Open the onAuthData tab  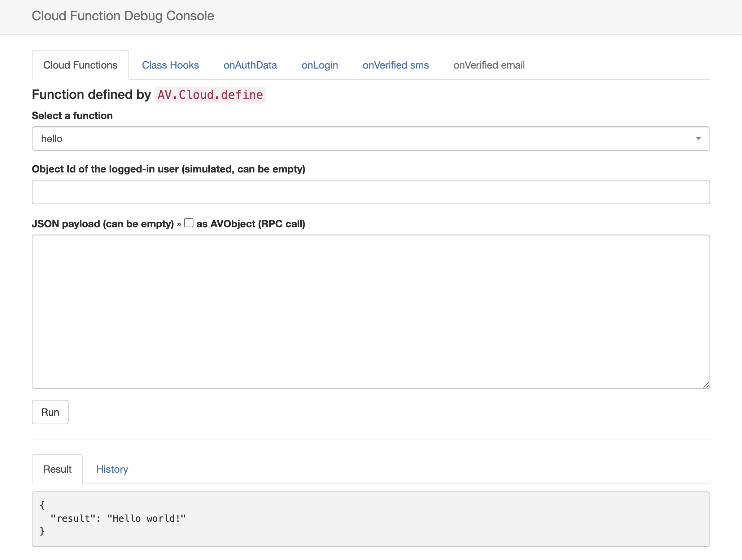tap(250, 65)
